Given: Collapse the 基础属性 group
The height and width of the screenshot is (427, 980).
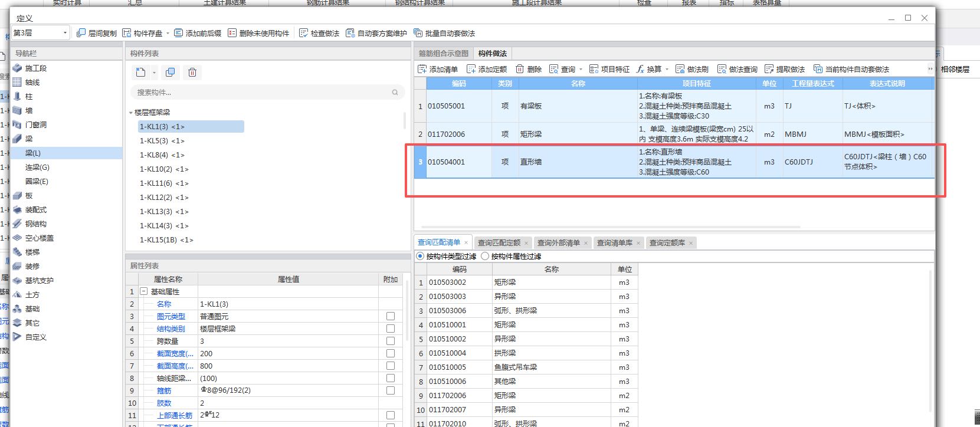Looking at the screenshot, I should click(143, 292).
